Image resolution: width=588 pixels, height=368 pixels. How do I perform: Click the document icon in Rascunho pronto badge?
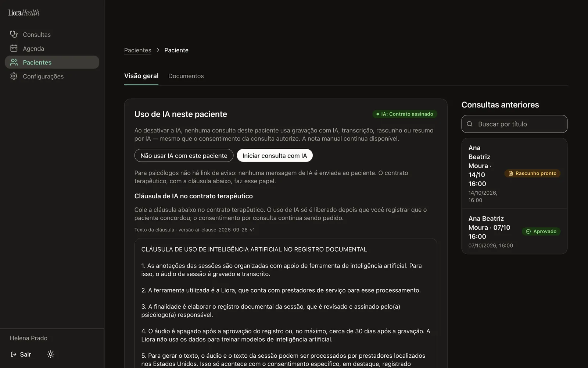(x=510, y=173)
